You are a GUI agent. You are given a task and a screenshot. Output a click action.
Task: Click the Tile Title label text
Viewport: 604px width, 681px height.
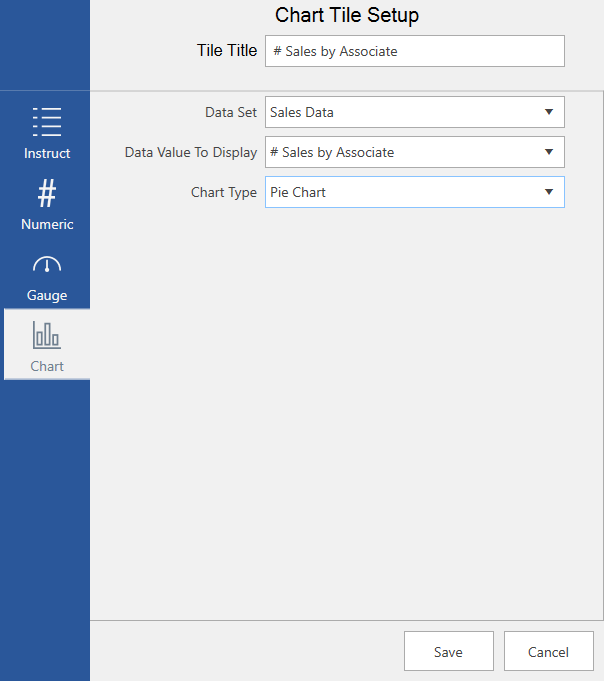[x=227, y=50]
